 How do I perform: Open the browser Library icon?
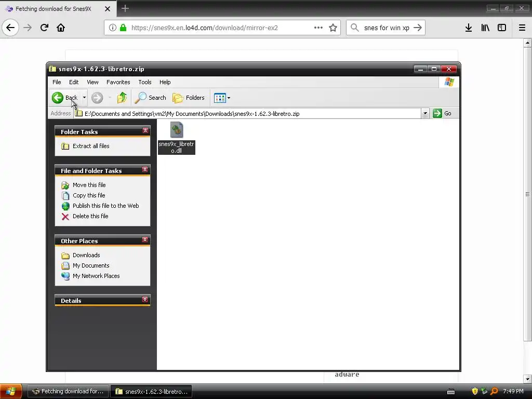tap(485, 28)
